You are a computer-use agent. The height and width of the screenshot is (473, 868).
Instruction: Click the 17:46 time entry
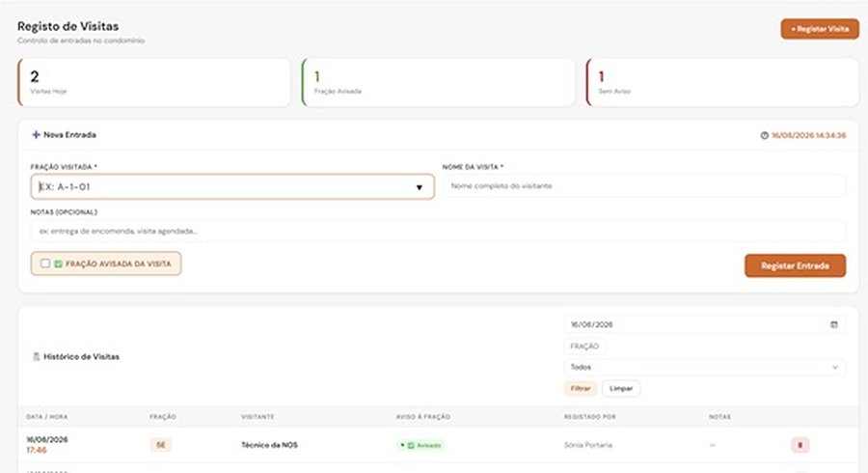click(37, 450)
